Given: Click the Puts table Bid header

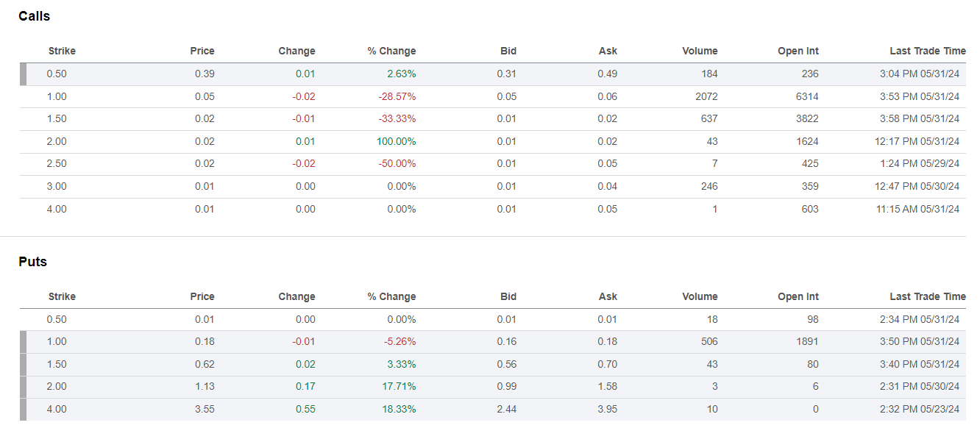Looking at the screenshot, I should [x=508, y=296].
